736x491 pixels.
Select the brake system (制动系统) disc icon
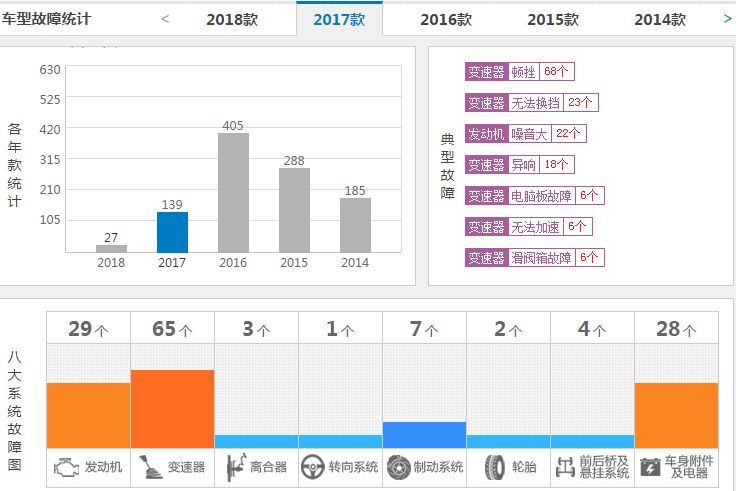[x=398, y=467]
